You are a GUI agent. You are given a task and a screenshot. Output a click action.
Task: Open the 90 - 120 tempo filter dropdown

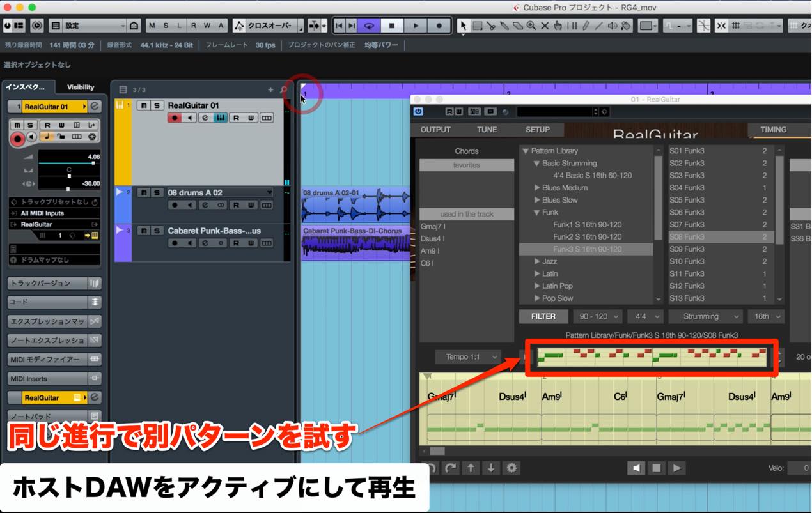[x=597, y=316]
